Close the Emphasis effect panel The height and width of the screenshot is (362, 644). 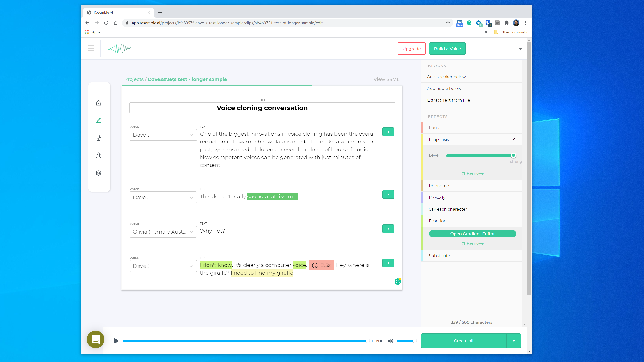pos(514,139)
